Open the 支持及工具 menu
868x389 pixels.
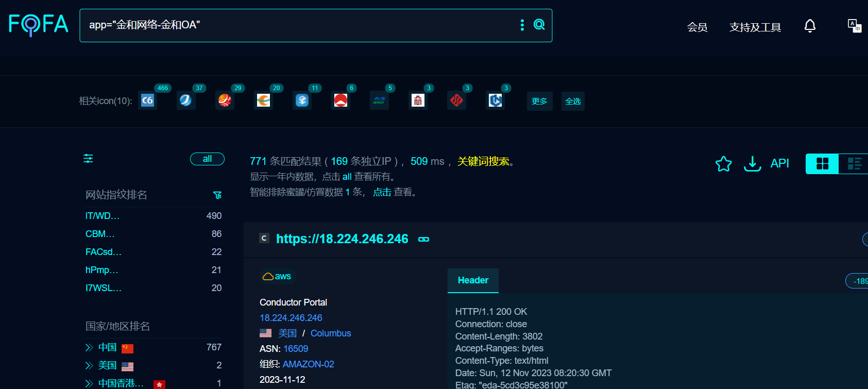point(755,27)
